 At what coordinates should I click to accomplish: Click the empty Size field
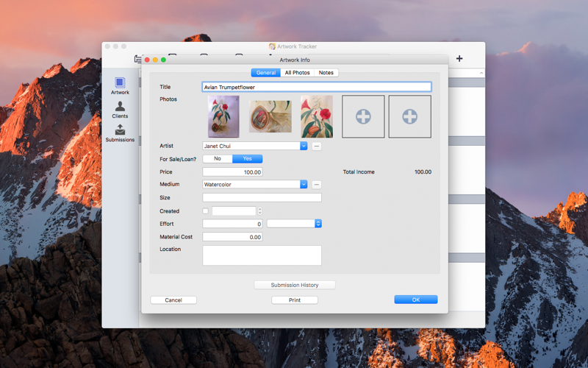[x=262, y=197]
